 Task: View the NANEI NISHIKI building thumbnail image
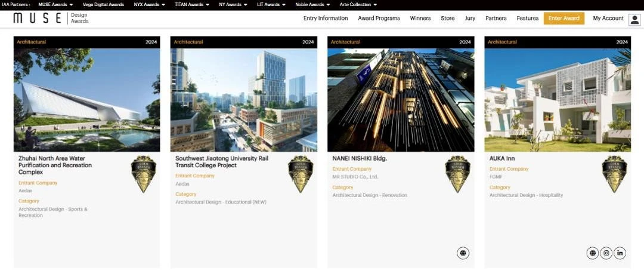click(401, 100)
